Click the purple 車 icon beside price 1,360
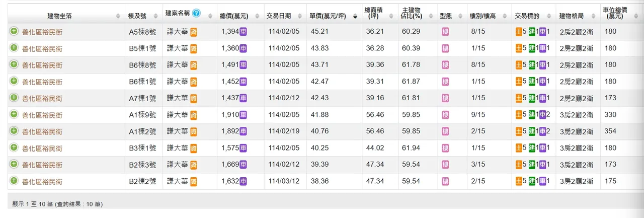644x218 pixels. [x=243, y=48]
